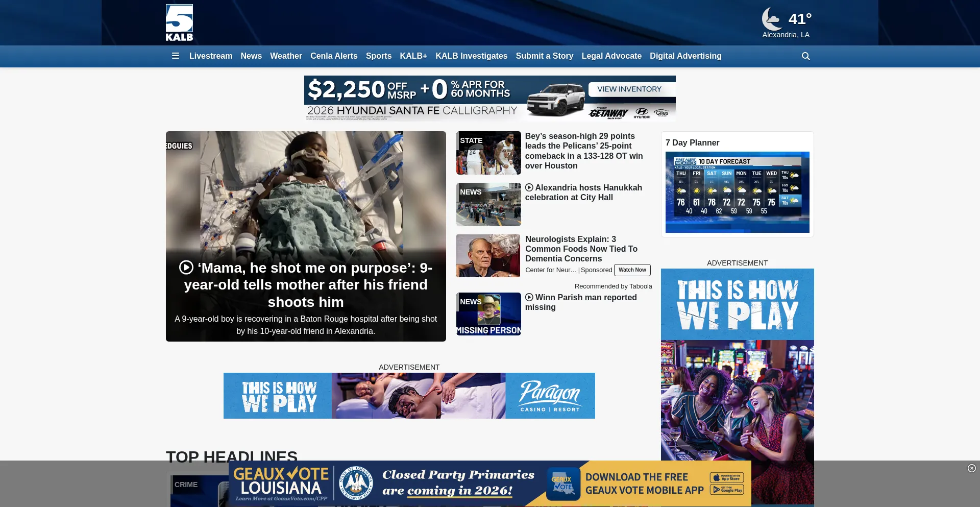
Task: Click play icon beside Hanukkah celebration story
Action: (x=529, y=188)
